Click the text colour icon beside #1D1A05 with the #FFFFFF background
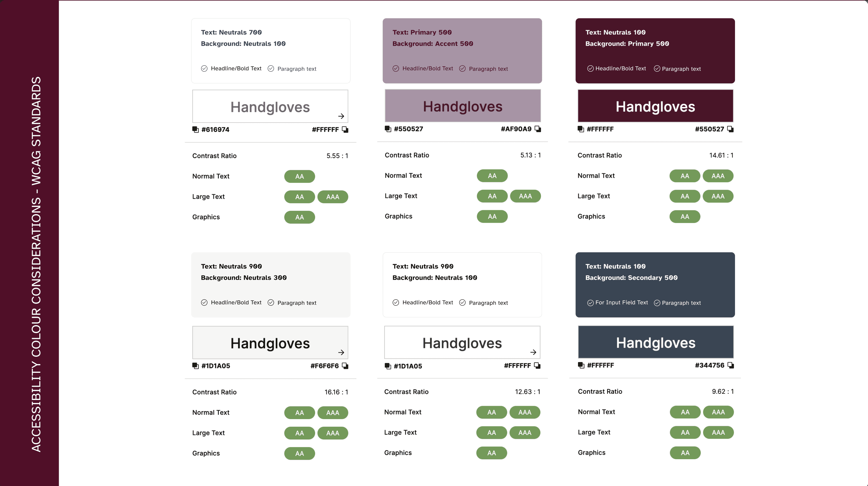The image size is (868, 486). tap(388, 366)
